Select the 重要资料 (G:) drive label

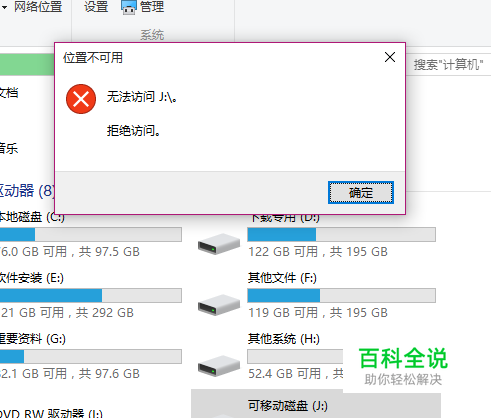click(32, 339)
